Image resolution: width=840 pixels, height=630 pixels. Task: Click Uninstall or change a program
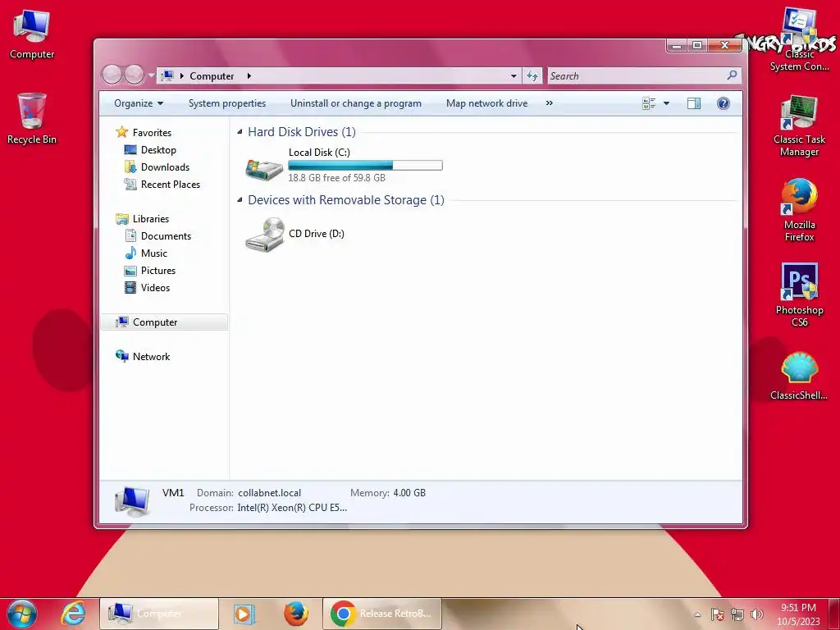coord(356,103)
